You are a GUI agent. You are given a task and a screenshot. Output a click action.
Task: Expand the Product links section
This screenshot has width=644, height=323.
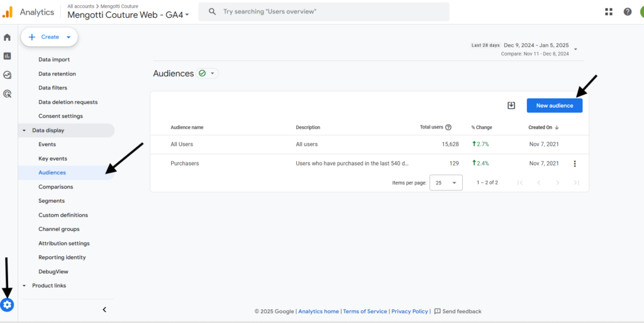click(25, 286)
